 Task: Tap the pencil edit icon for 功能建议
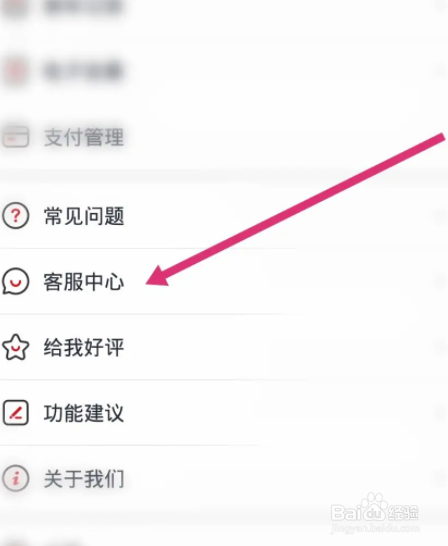pos(15,413)
